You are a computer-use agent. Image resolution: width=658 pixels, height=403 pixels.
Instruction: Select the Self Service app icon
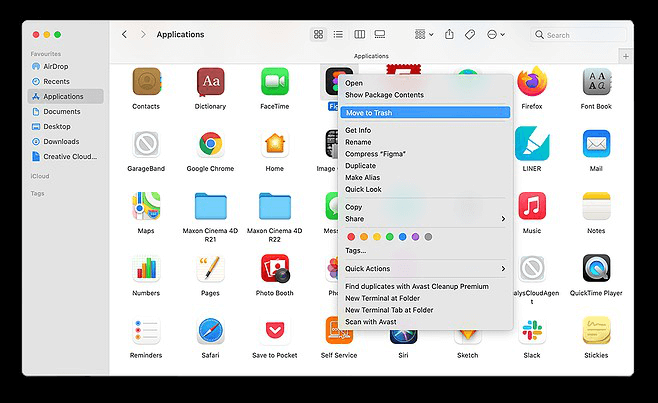click(x=339, y=330)
